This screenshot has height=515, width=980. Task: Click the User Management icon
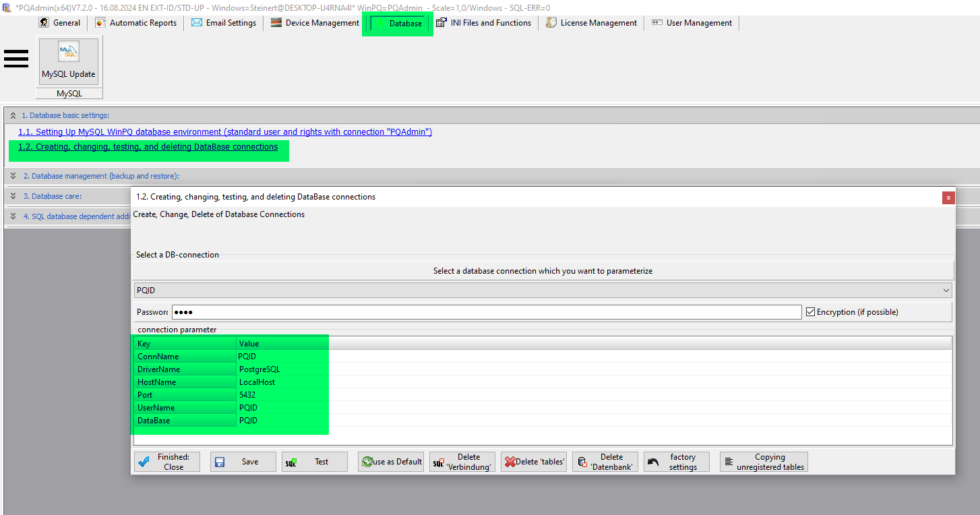tap(656, 22)
